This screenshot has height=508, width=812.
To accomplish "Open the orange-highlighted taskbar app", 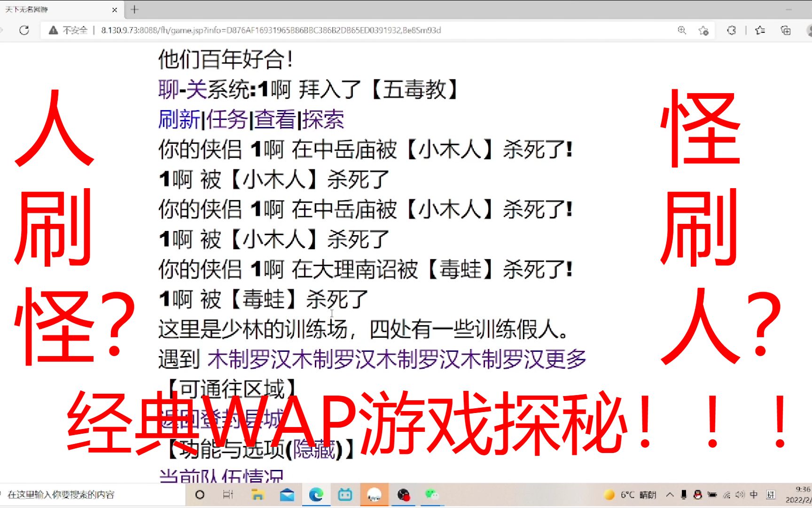I will (x=375, y=495).
